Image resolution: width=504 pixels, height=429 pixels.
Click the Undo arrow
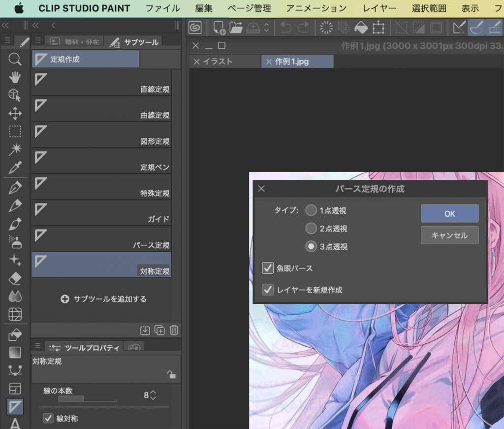click(285, 27)
